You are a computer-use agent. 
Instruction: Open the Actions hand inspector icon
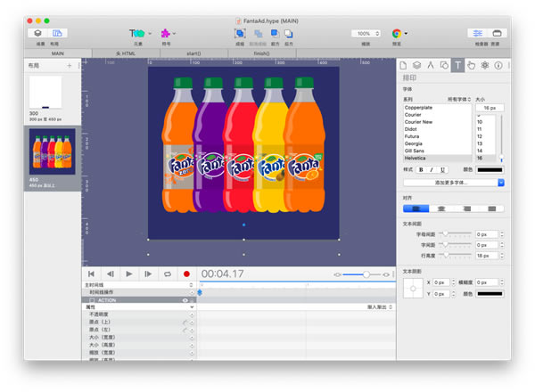click(x=471, y=65)
